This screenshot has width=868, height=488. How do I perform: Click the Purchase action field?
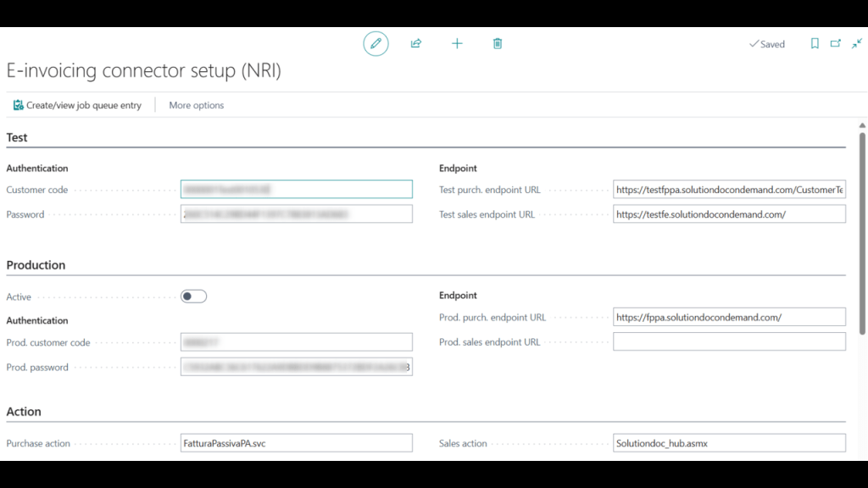(297, 443)
